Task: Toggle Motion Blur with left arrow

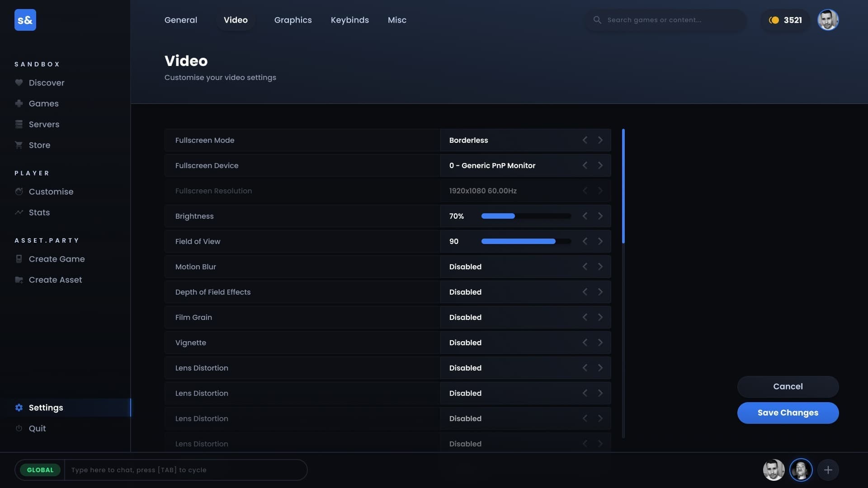Action: (x=585, y=267)
